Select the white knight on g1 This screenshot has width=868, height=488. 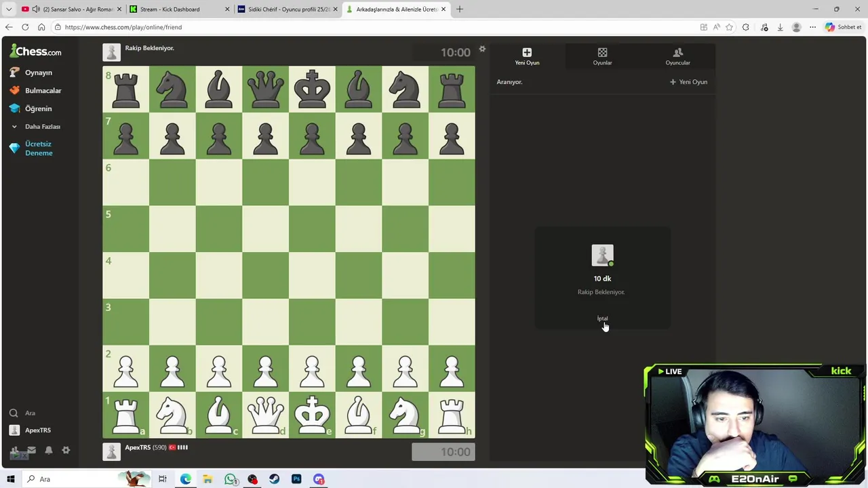coord(405,415)
